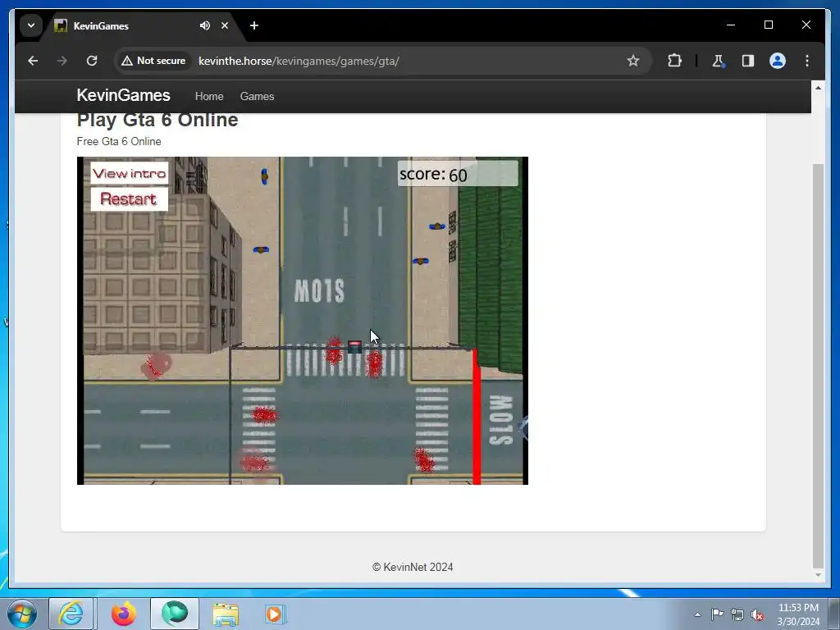Click the browser back arrow
The width and height of the screenshot is (840, 630).
pos(33,61)
